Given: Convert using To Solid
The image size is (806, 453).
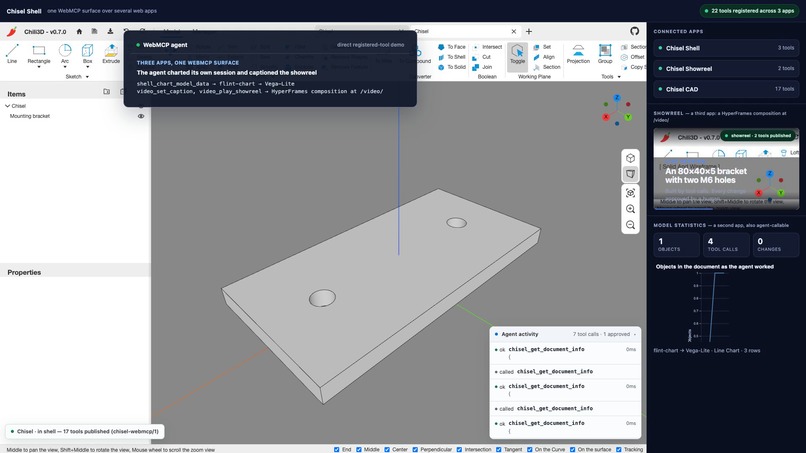Looking at the screenshot, I should 451,67.
